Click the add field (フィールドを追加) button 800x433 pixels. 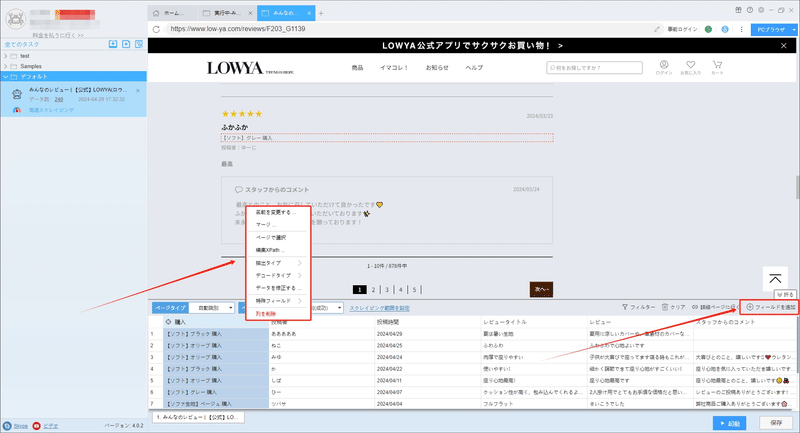point(770,307)
